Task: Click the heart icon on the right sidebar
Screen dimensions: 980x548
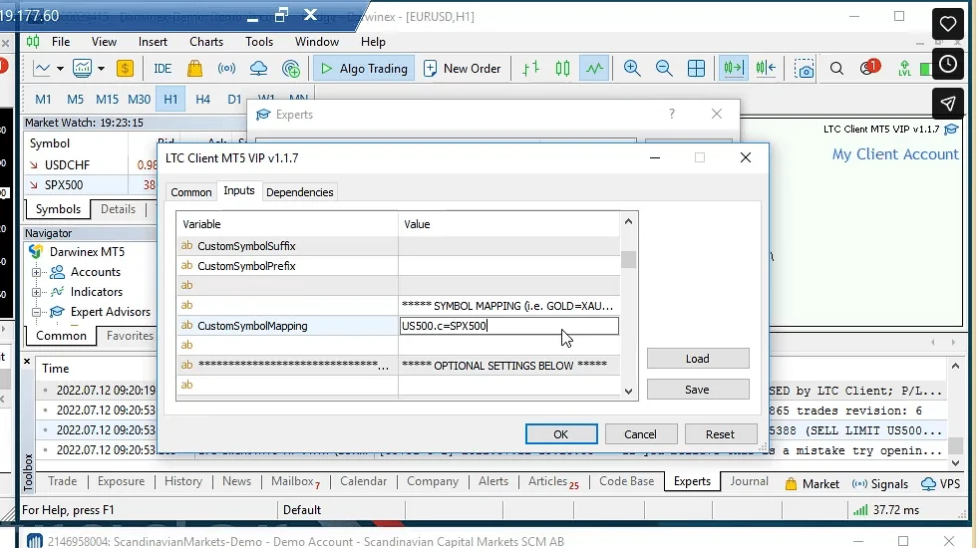Action: click(x=947, y=24)
